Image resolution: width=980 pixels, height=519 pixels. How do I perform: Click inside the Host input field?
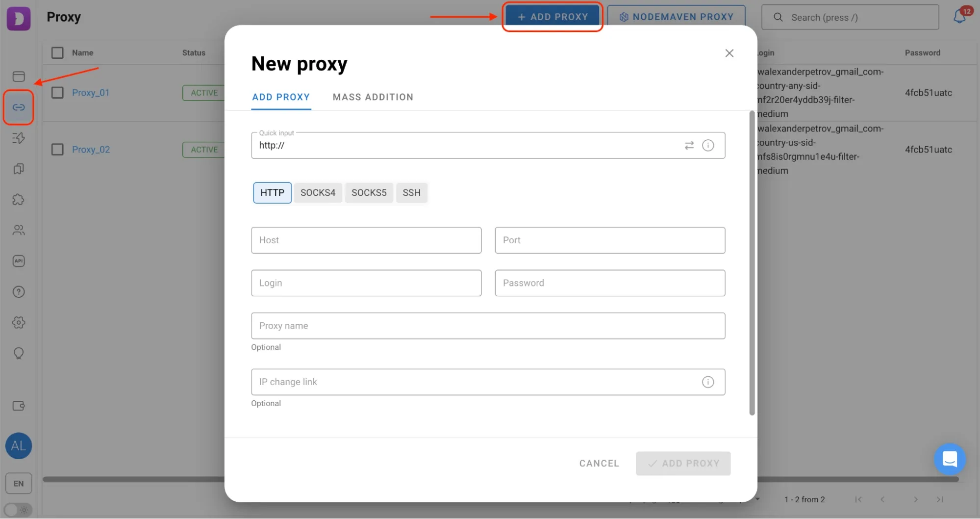click(x=366, y=240)
